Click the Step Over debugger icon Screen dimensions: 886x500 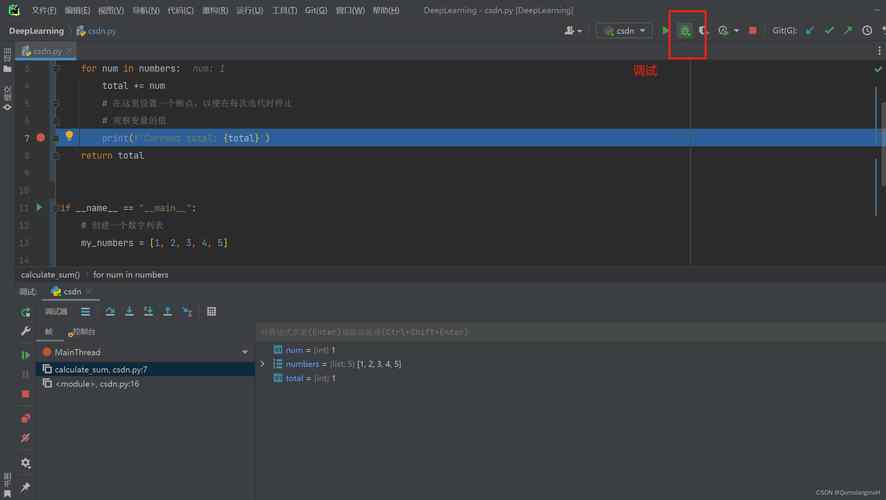pos(110,312)
